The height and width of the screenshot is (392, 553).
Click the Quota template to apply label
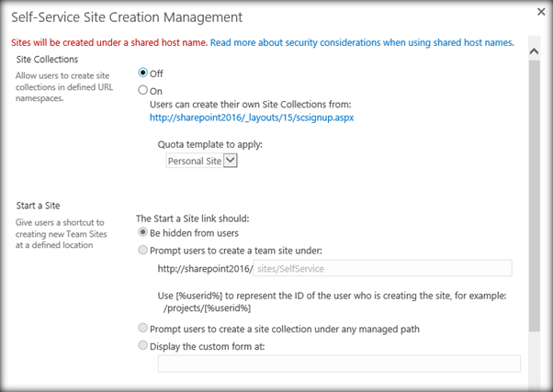coord(210,144)
